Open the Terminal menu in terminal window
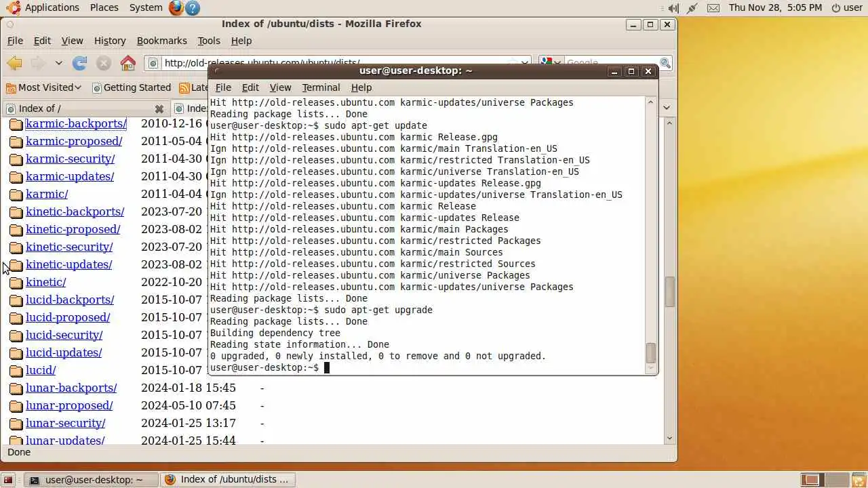This screenshot has width=868, height=488. [321, 87]
